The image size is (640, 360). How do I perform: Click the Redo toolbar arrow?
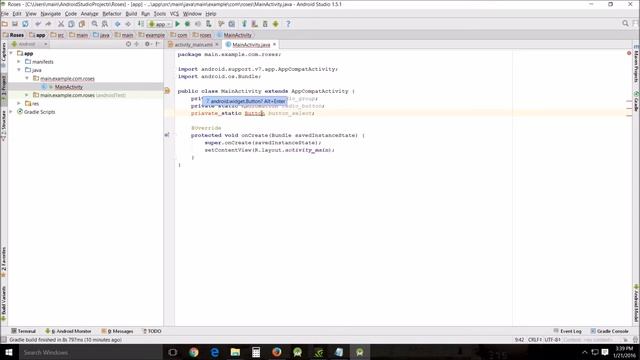point(48,24)
